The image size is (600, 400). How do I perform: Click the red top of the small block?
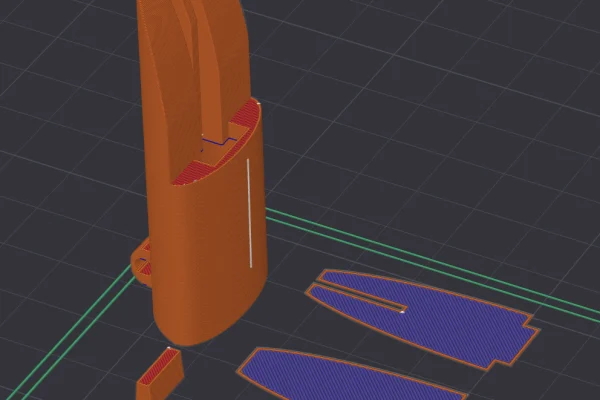(158, 367)
